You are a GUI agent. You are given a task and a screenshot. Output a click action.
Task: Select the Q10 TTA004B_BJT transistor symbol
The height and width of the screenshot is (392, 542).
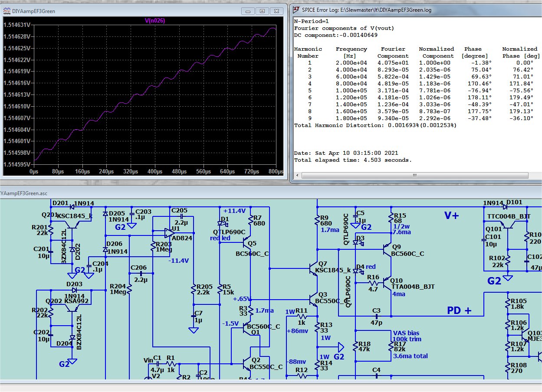point(387,284)
